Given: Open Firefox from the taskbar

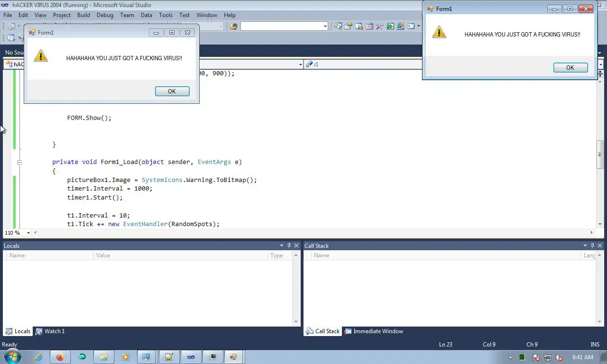Looking at the screenshot, I should (x=60, y=357).
